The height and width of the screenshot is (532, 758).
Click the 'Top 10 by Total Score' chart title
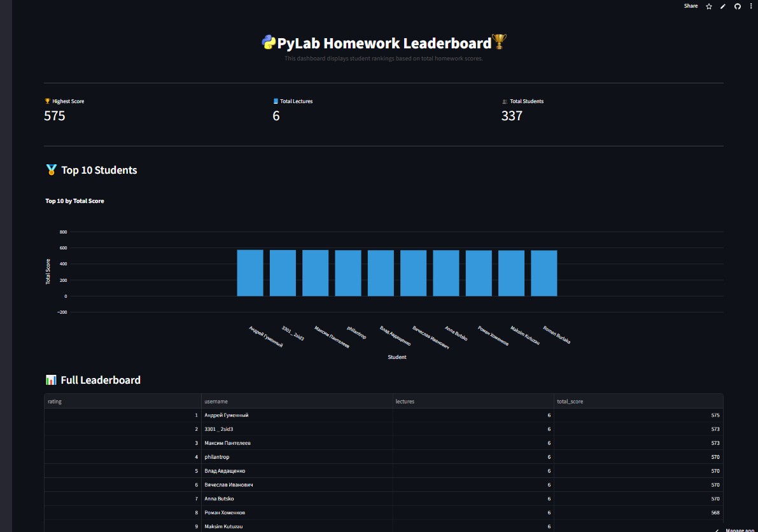coord(74,201)
